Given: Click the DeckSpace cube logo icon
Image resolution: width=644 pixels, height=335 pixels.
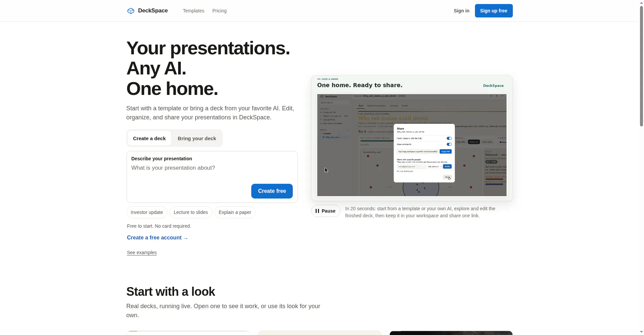Looking at the screenshot, I should click(x=131, y=11).
